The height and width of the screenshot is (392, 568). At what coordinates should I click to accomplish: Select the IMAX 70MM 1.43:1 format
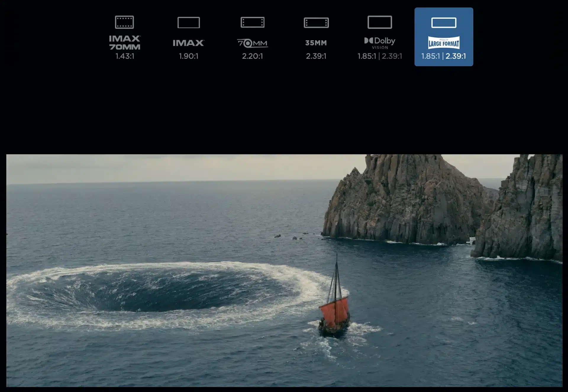coord(125,37)
